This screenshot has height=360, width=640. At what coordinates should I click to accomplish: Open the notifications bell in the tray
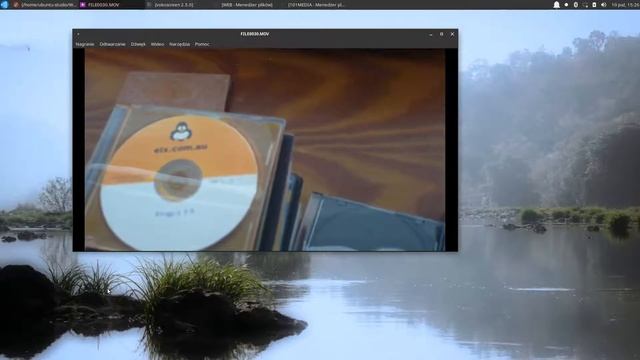pos(556,5)
